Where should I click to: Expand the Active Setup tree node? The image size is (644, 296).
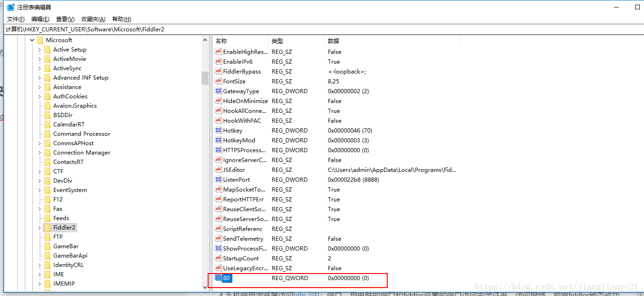coord(40,49)
